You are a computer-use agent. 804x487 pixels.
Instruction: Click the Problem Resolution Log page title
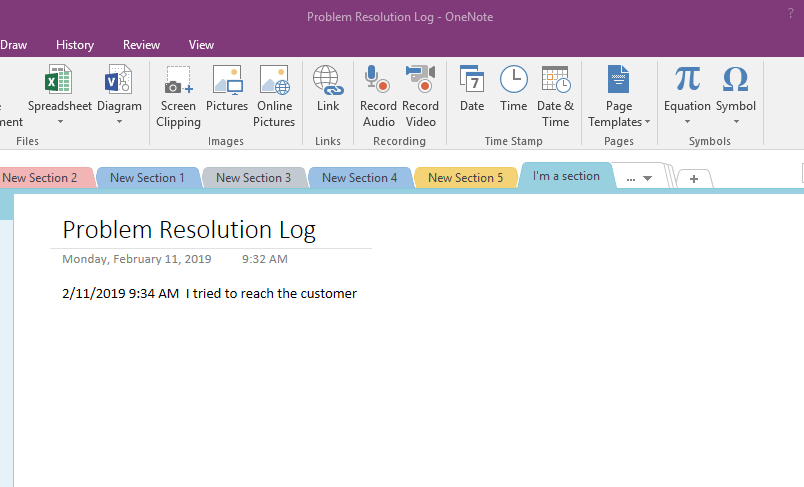tap(189, 230)
